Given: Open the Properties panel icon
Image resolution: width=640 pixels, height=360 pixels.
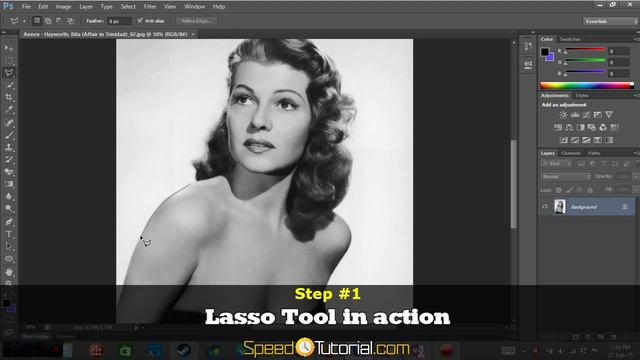Looking at the screenshot, I should (x=528, y=64).
